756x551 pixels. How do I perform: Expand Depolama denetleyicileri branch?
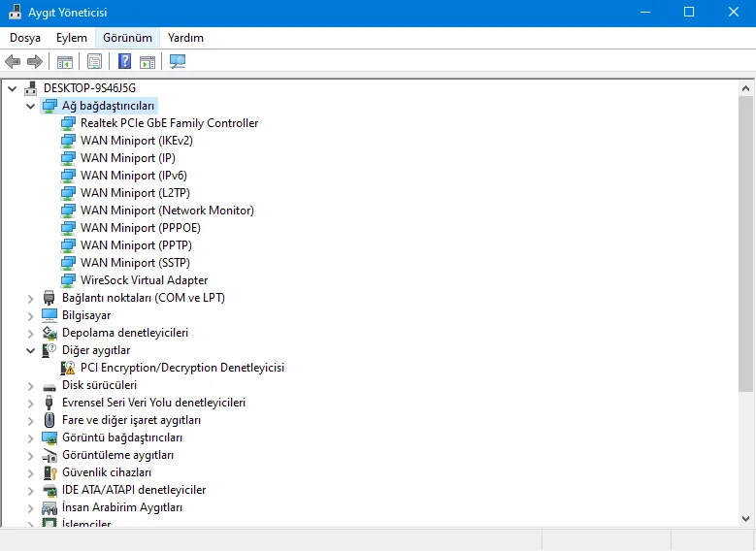(x=30, y=334)
